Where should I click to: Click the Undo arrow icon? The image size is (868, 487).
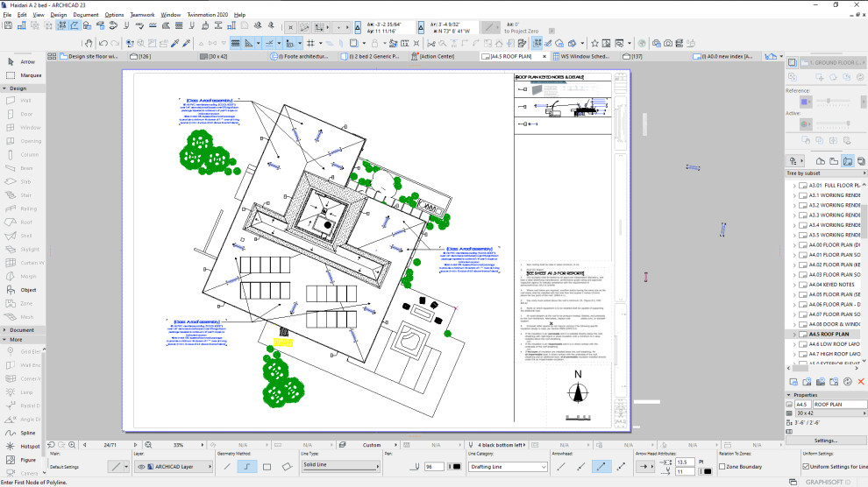point(103,43)
